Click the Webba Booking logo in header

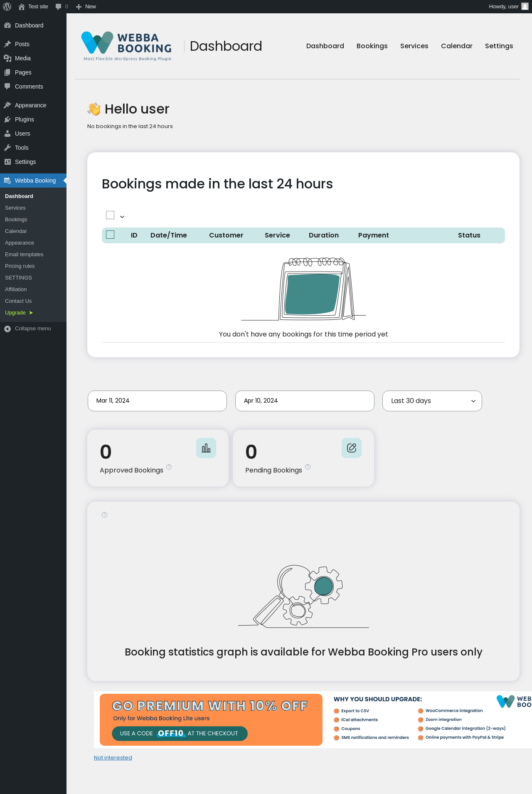click(x=126, y=46)
